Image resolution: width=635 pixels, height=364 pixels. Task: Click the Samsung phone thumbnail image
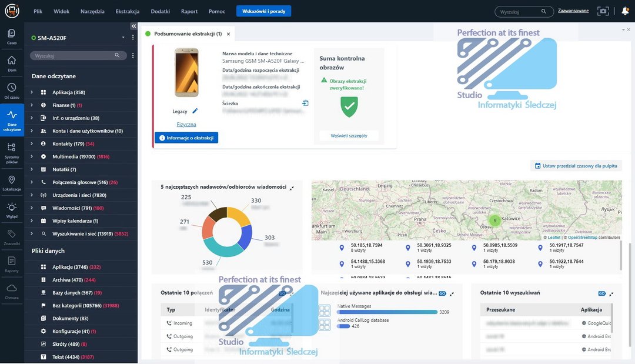pyautogui.click(x=187, y=72)
